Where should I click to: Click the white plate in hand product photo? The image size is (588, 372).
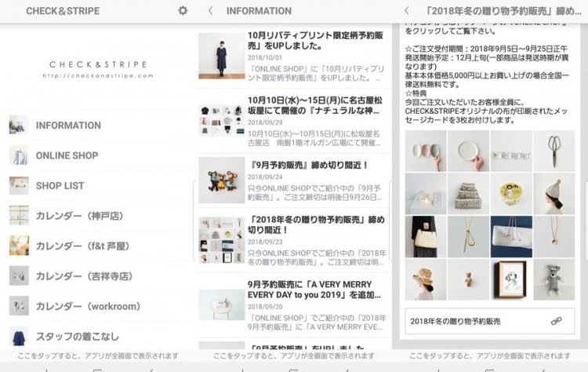tap(468, 151)
